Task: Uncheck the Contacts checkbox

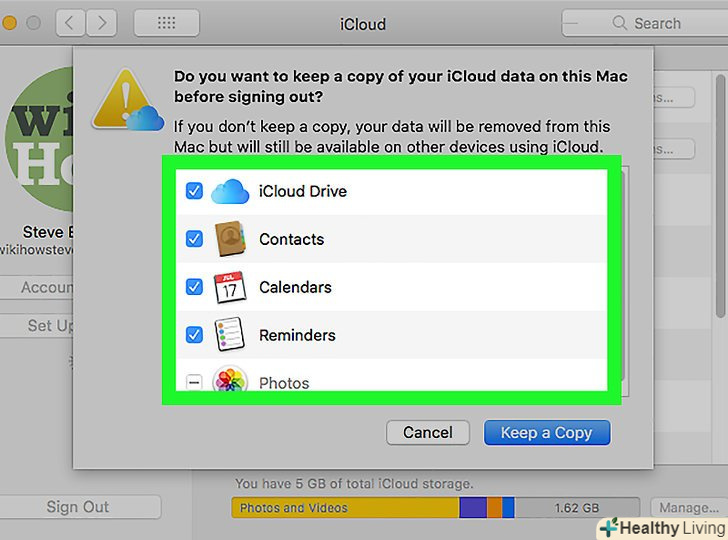Action: (194, 239)
